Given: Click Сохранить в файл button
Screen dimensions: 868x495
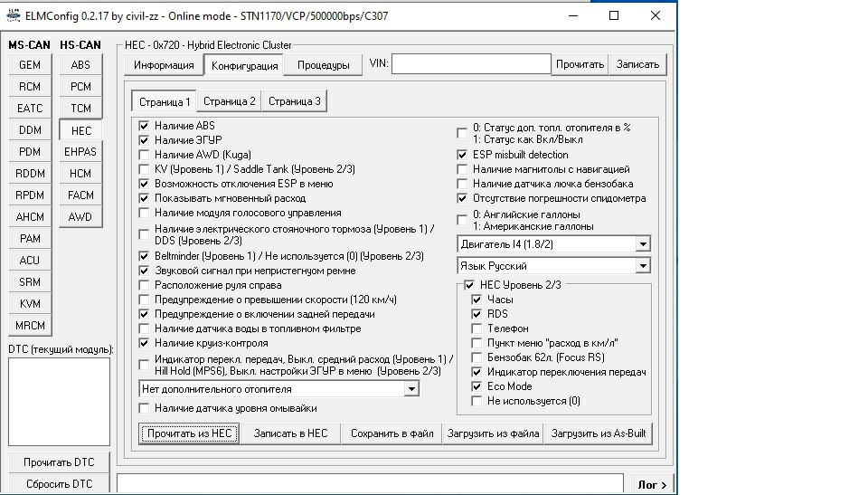Looking at the screenshot, I should (392, 433).
